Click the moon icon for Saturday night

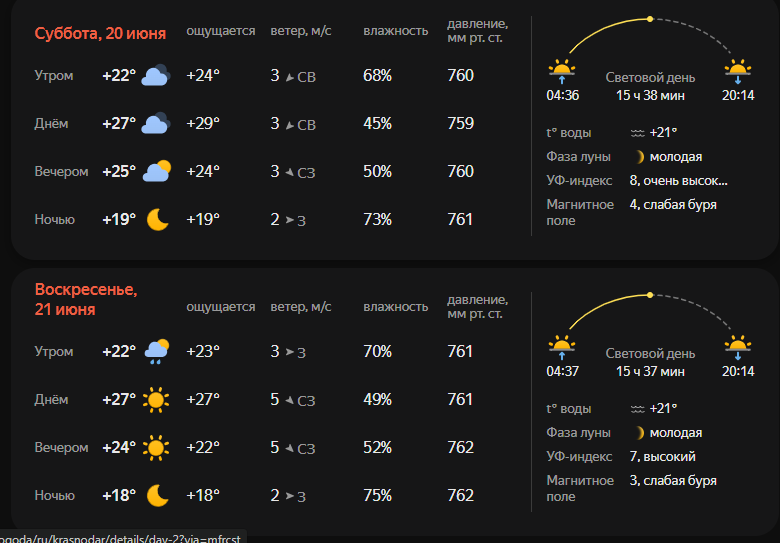pos(158,219)
